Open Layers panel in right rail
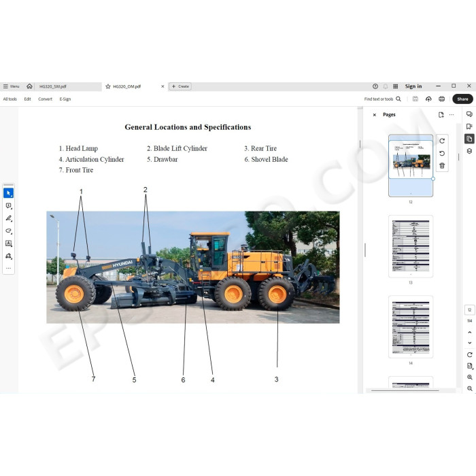The height and width of the screenshot is (476, 476). (469, 151)
